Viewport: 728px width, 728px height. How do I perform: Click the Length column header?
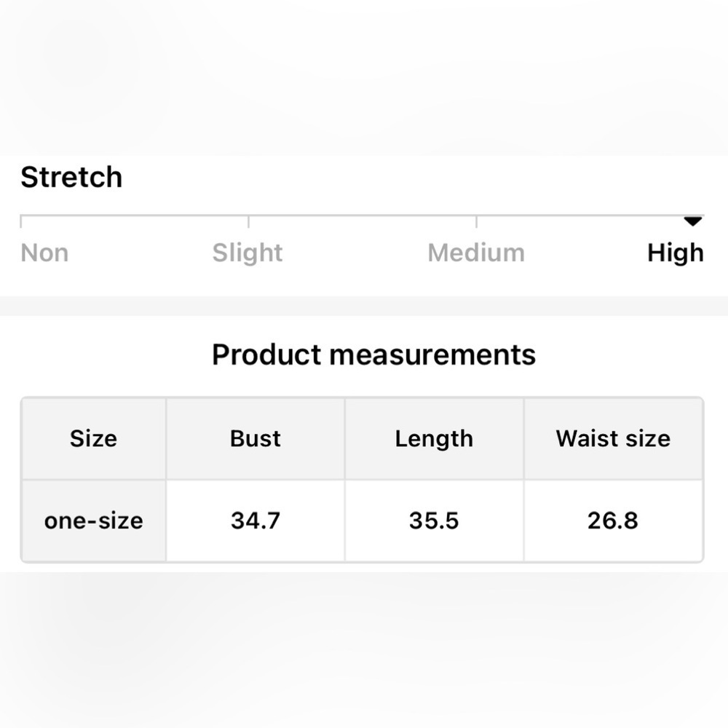tap(434, 438)
